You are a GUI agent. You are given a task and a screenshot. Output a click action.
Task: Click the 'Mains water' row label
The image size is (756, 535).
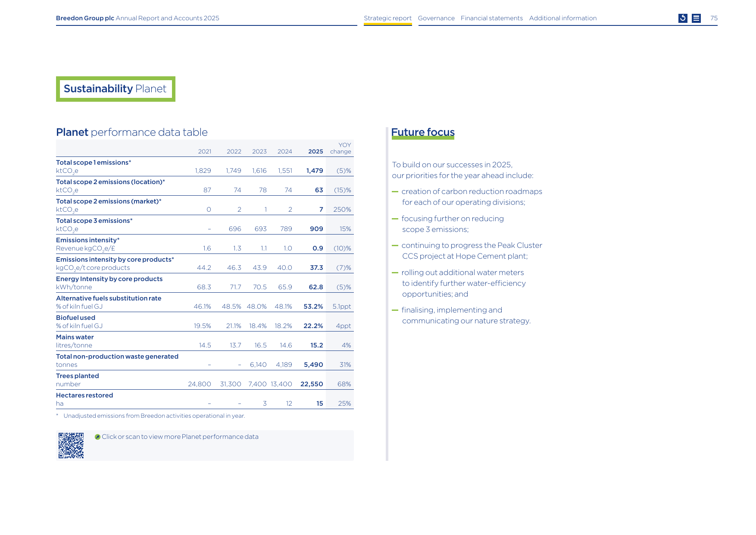point(75,337)
